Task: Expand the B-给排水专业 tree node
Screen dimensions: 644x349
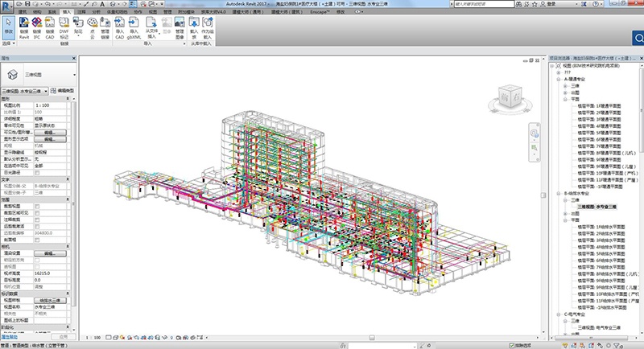Action: (x=559, y=193)
